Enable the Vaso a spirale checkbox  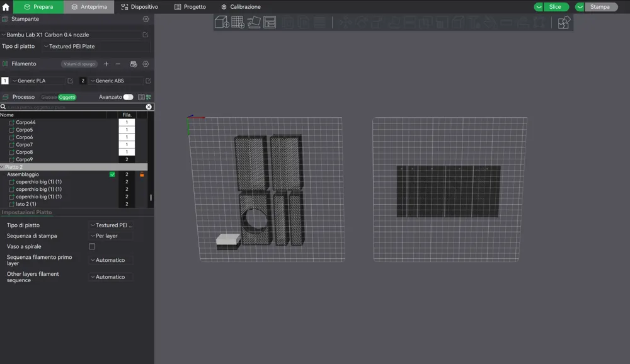click(92, 246)
